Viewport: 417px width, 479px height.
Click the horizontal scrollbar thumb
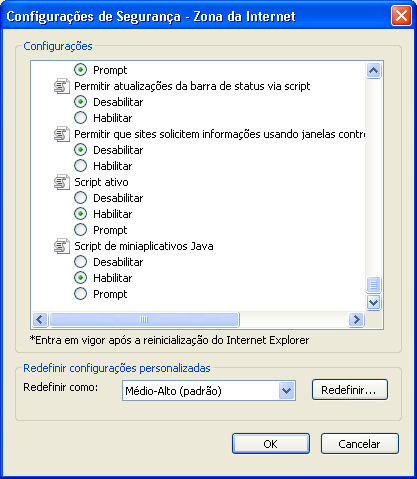click(144, 319)
